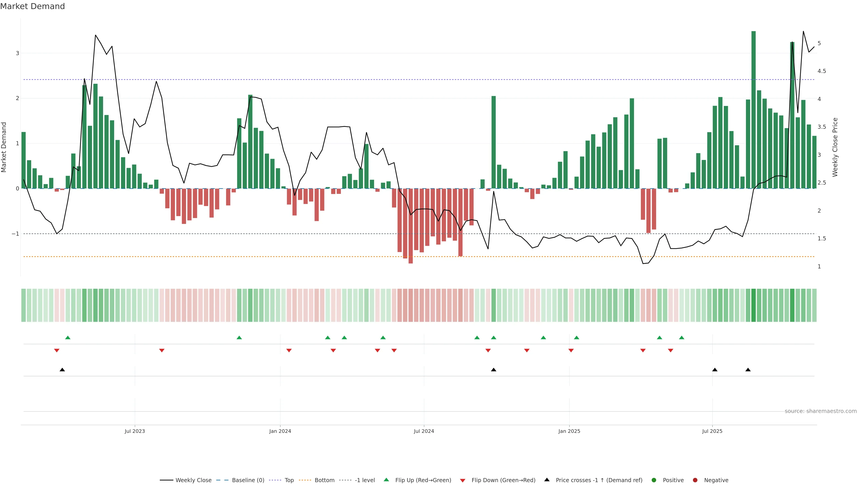The width and height of the screenshot is (868, 488).
Task: Toggle the Weekly Close legend entry
Action: [193, 480]
